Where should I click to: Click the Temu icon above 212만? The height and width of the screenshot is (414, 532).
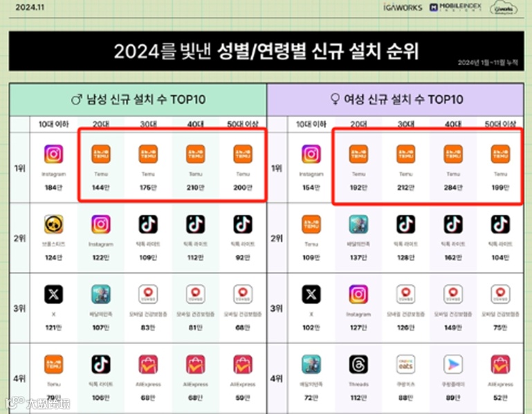point(406,154)
